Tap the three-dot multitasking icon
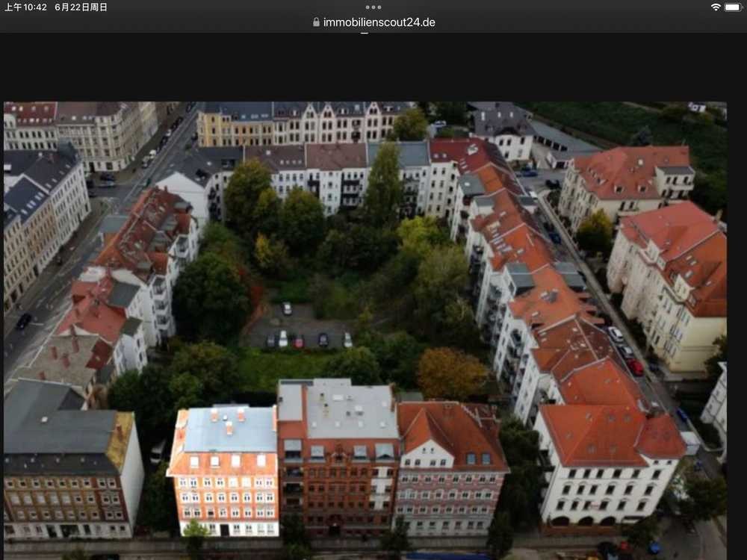The image size is (747, 560). pos(373,7)
